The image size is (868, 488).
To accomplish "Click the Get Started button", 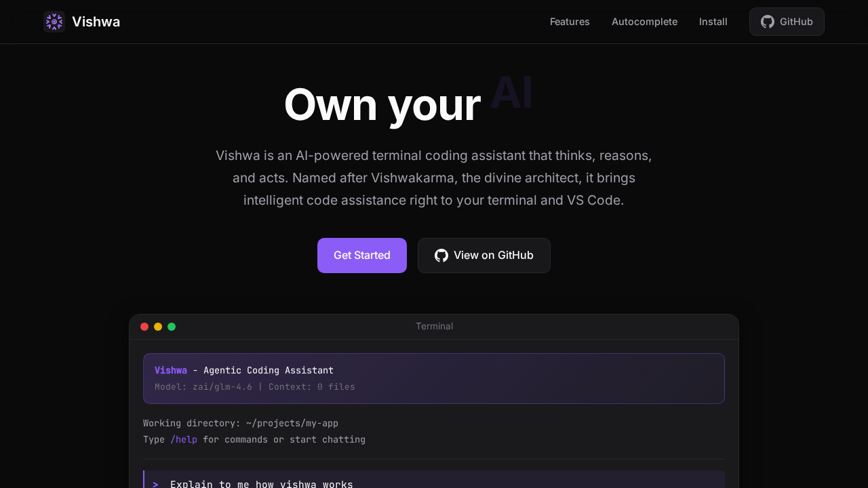I will click(x=361, y=256).
